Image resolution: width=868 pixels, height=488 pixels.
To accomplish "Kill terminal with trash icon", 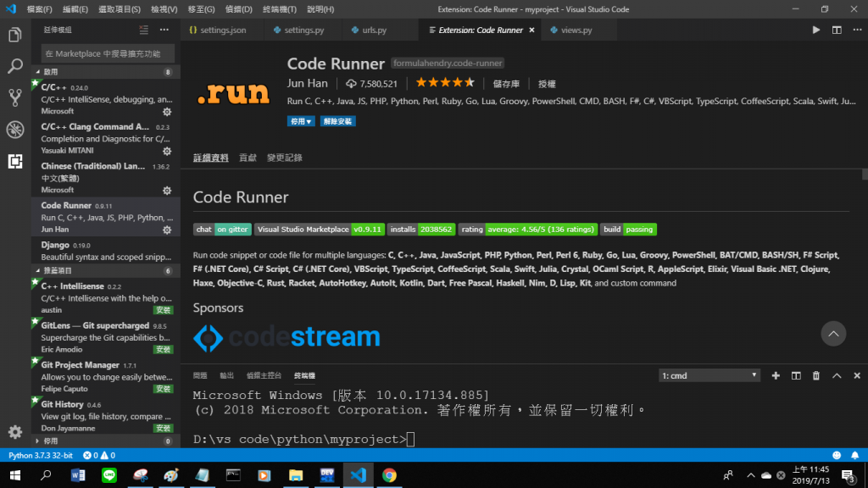I will click(x=816, y=375).
